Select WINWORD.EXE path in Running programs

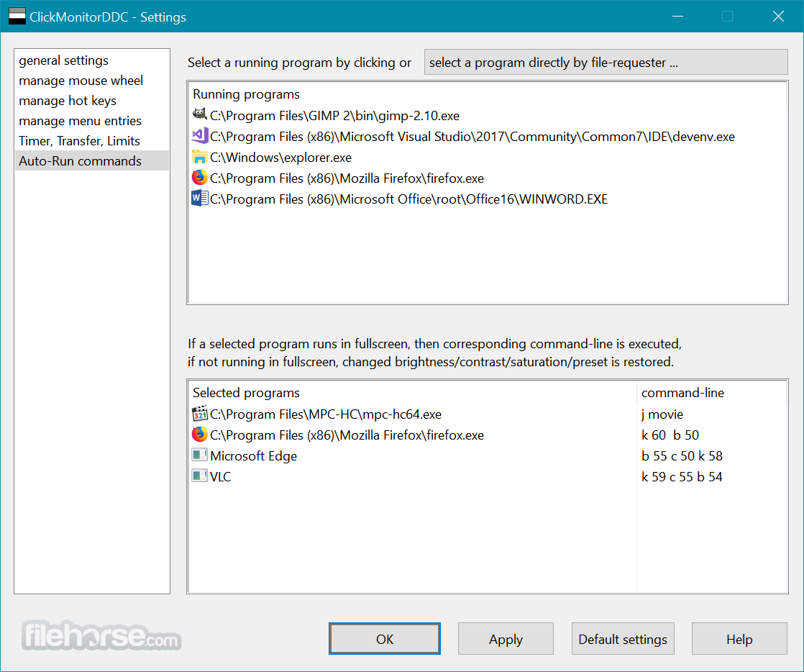point(408,199)
